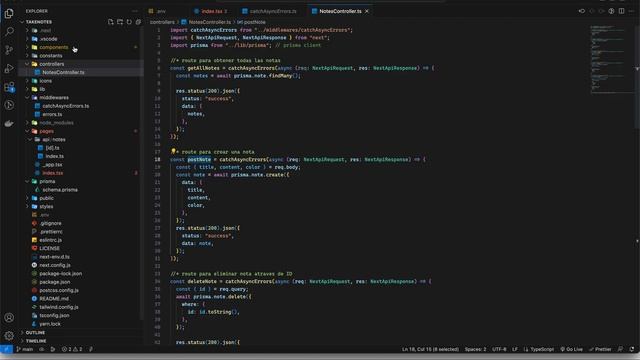This screenshot has width=640, height=360.
Task: Click the LF end-of-line indicator
Action: click(x=515, y=349)
